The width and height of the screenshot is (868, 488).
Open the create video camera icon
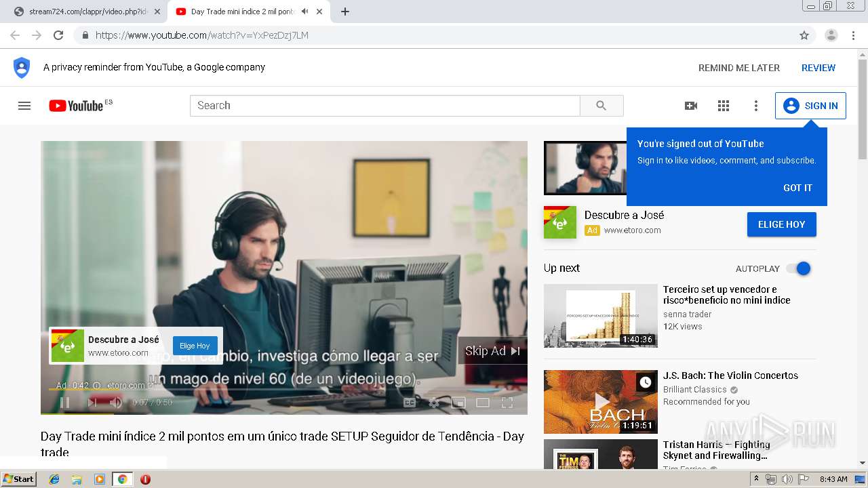point(691,106)
